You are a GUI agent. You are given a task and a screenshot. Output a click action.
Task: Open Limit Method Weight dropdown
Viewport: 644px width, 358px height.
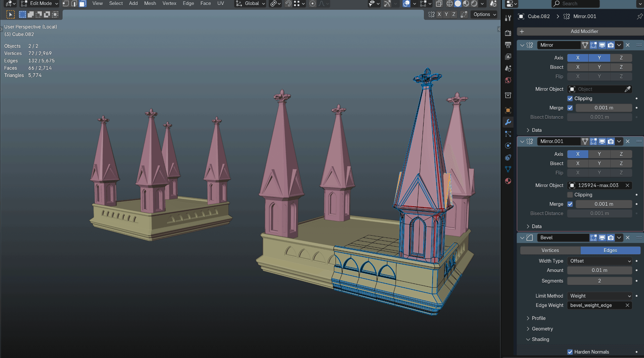tap(600, 296)
